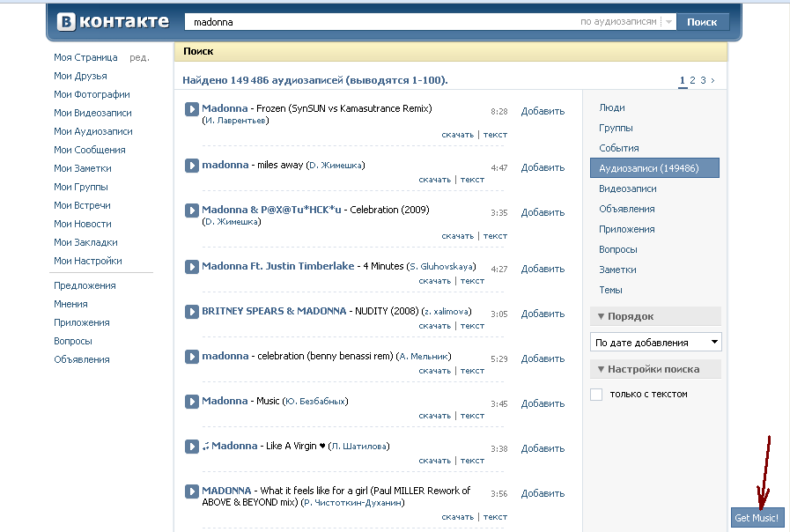Open the 'По дате добавления' sort dropdown
The height and width of the screenshot is (532, 790).
pos(655,343)
